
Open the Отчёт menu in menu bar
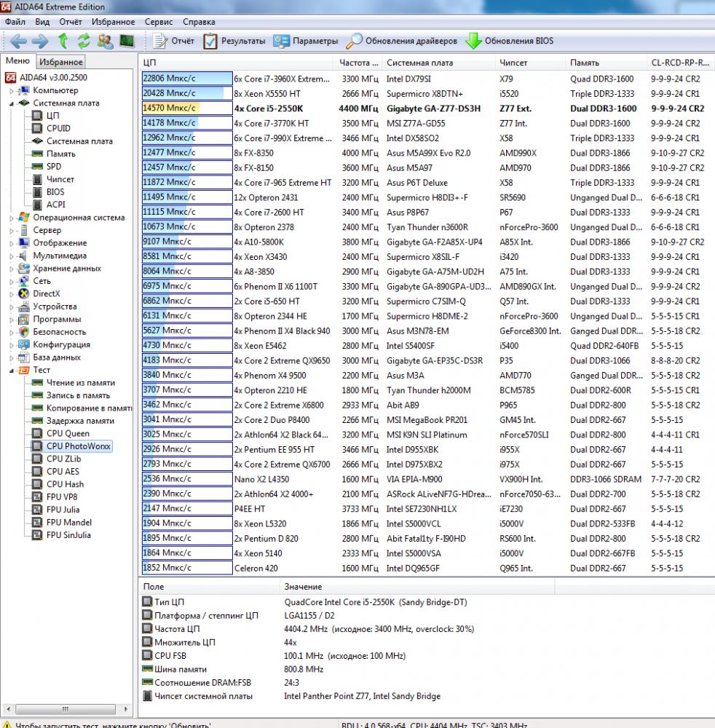pyautogui.click(x=71, y=22)
